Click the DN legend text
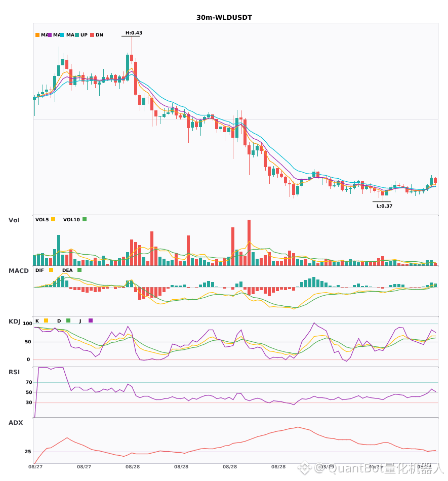 pyautogui.click(x=99, y=35)
